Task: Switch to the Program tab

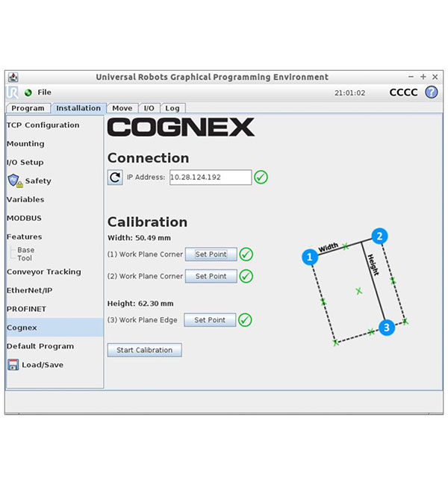Action: (28, 108)
